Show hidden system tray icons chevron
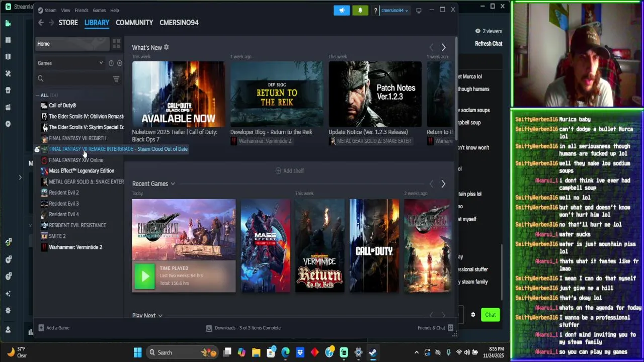 click(x=416, y=352)
